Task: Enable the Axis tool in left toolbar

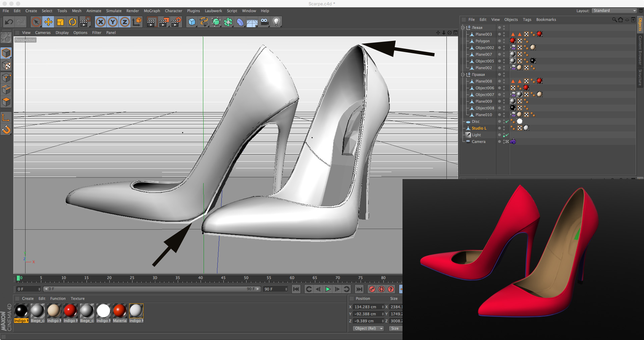Action: pyautogui.click(x=6, y=117)
